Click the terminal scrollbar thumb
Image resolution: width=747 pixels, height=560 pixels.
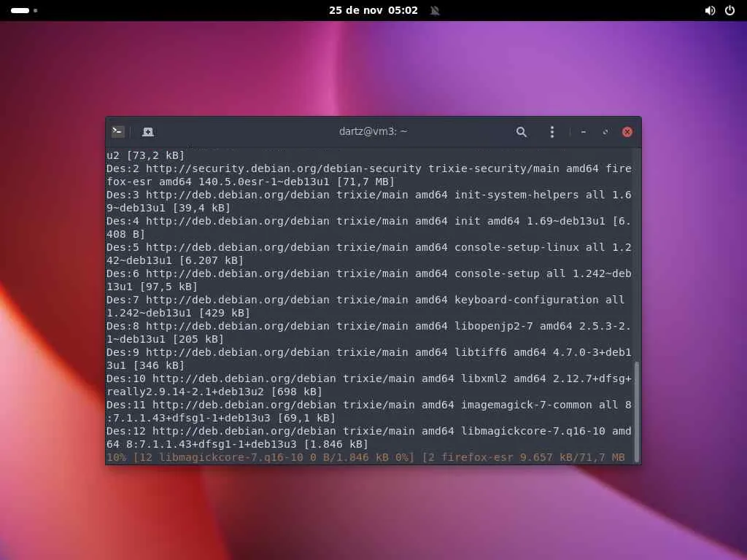click(x=636, y=411)
